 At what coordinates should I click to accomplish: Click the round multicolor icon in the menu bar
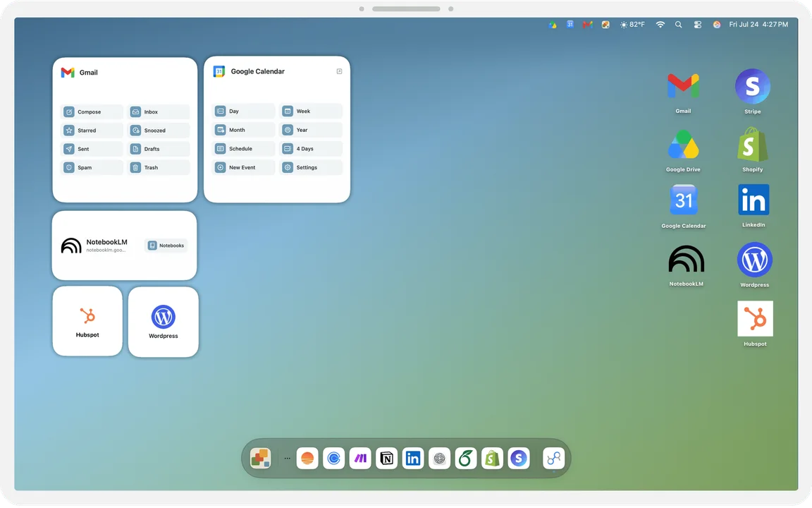(717, 25)
